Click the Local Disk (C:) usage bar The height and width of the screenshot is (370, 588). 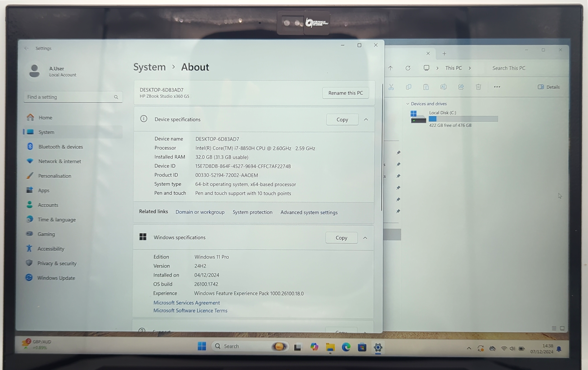click(463, 119)
